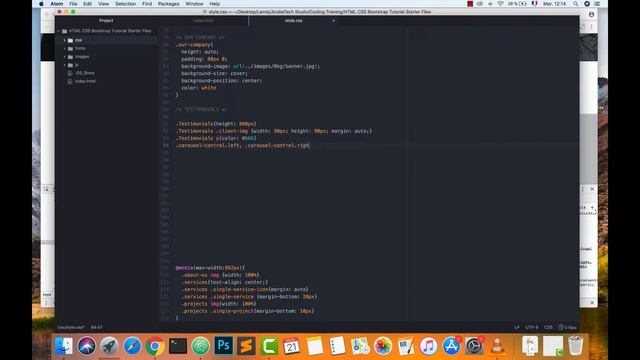Click the .our-company selector text
The width and height of the screenshot is (640, 360).
coord(193,44)
